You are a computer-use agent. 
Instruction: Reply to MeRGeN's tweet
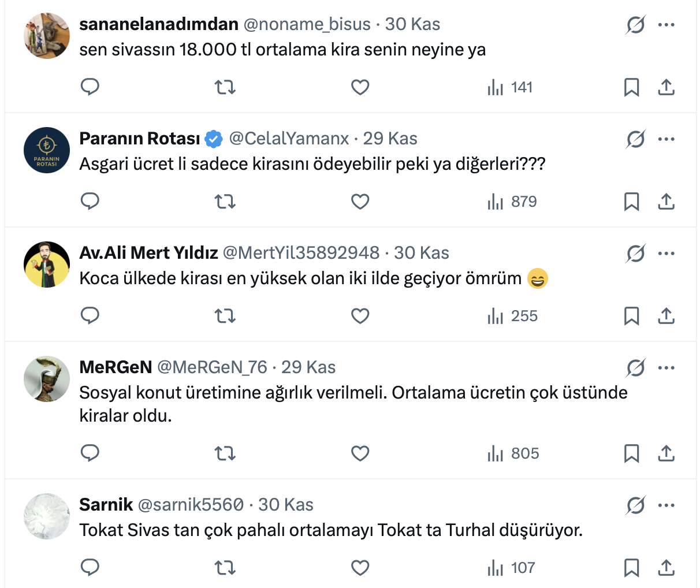pos(90,453)
